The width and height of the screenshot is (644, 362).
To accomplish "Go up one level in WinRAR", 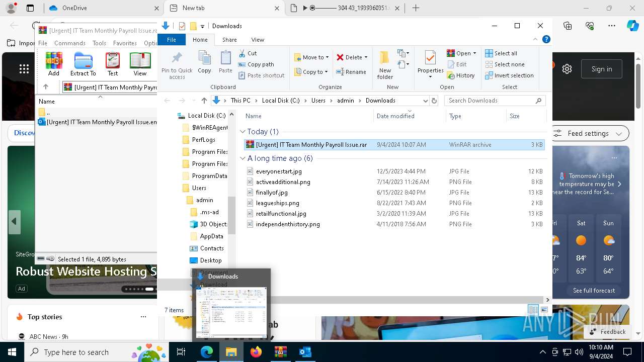I will 46,87.
